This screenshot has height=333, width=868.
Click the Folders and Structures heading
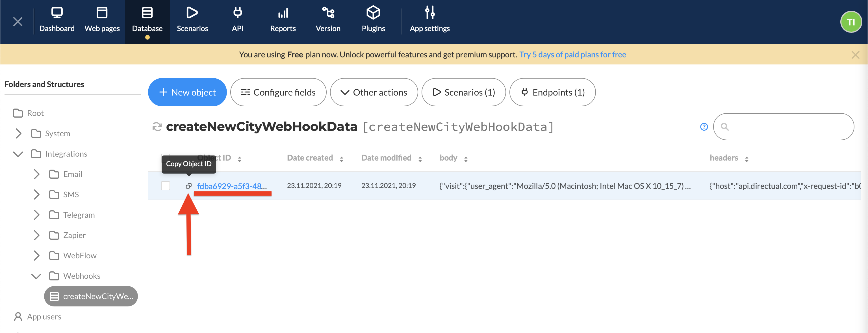tap(44, 84)
